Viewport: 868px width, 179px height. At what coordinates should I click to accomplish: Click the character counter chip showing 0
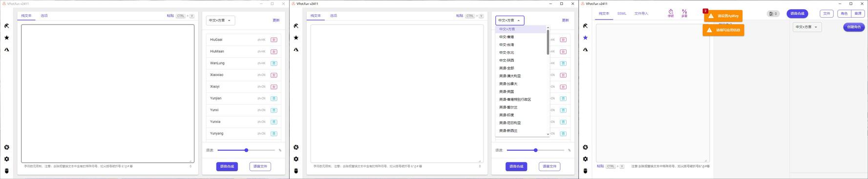(773, 14)
